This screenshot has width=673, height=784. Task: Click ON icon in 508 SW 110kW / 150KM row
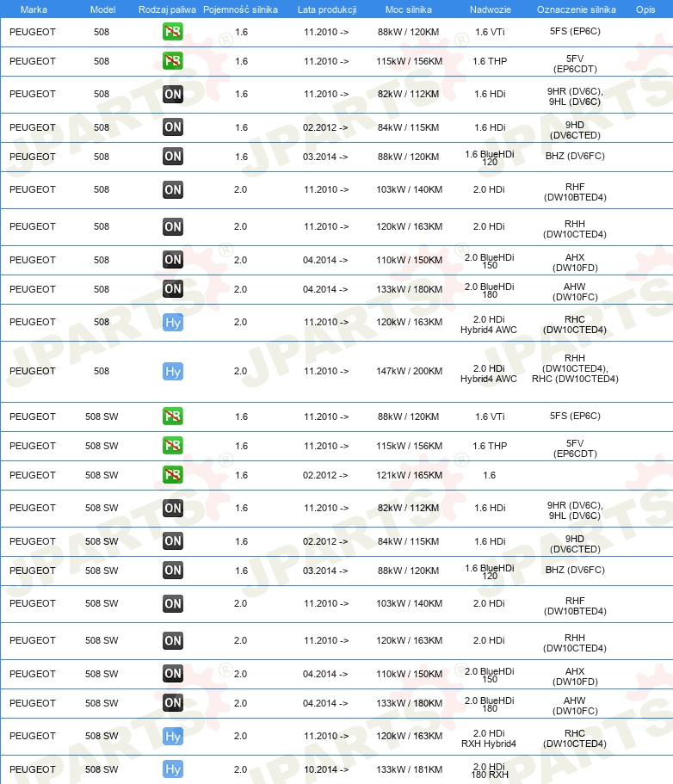click(x=172, y=674)
